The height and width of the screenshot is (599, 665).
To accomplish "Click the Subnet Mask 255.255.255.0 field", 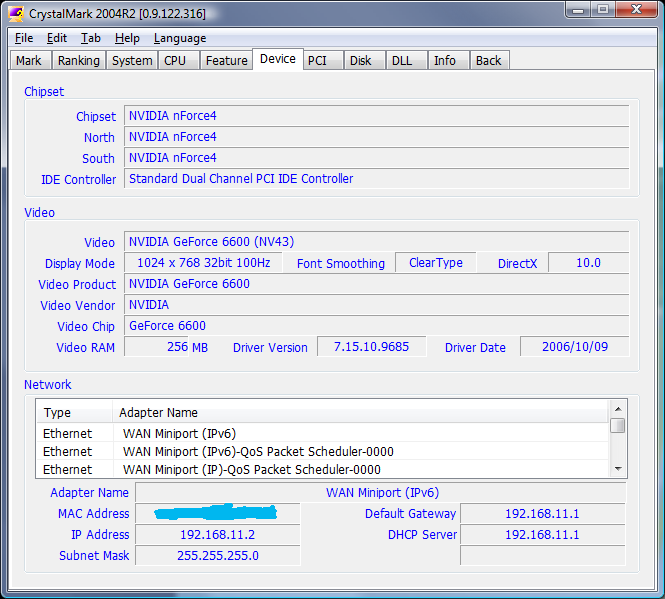I will [x=218, y=555].
